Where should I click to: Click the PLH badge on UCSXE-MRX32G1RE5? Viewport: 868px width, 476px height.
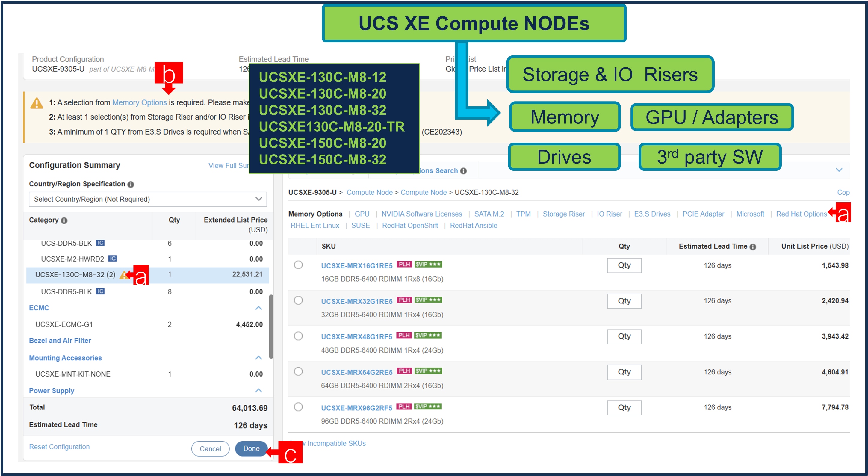(404, 300)
